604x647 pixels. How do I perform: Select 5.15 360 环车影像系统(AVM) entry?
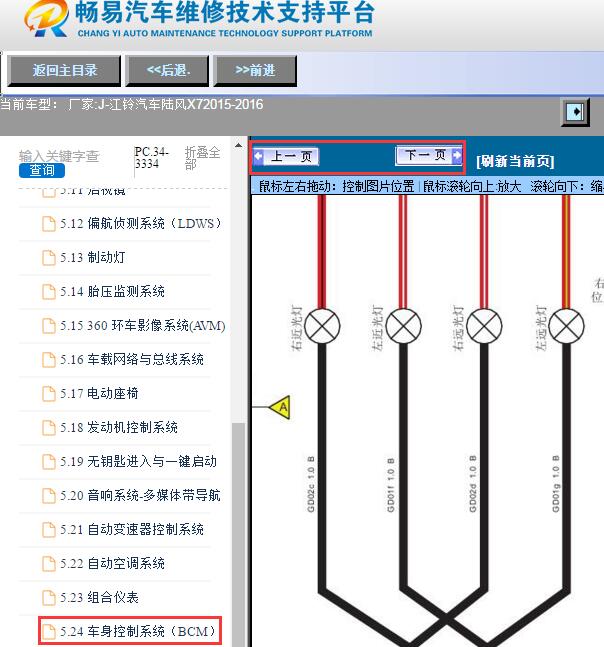(x=143, y=326)
